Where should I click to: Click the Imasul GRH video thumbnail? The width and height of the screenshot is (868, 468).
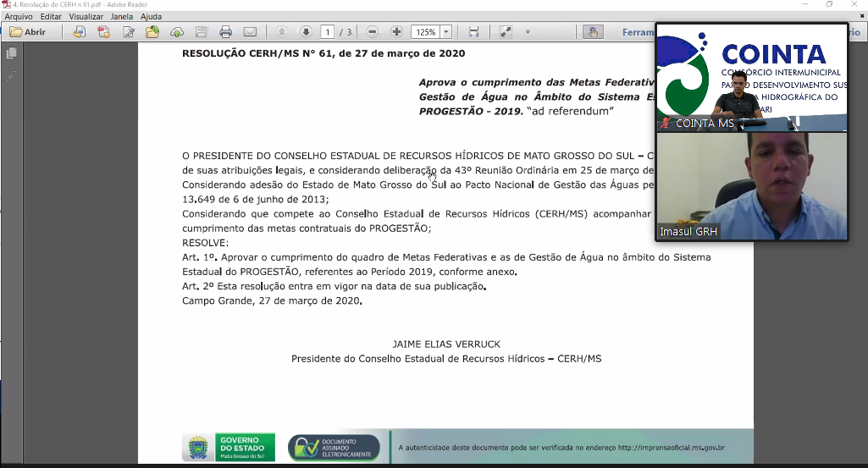[751, 186]
